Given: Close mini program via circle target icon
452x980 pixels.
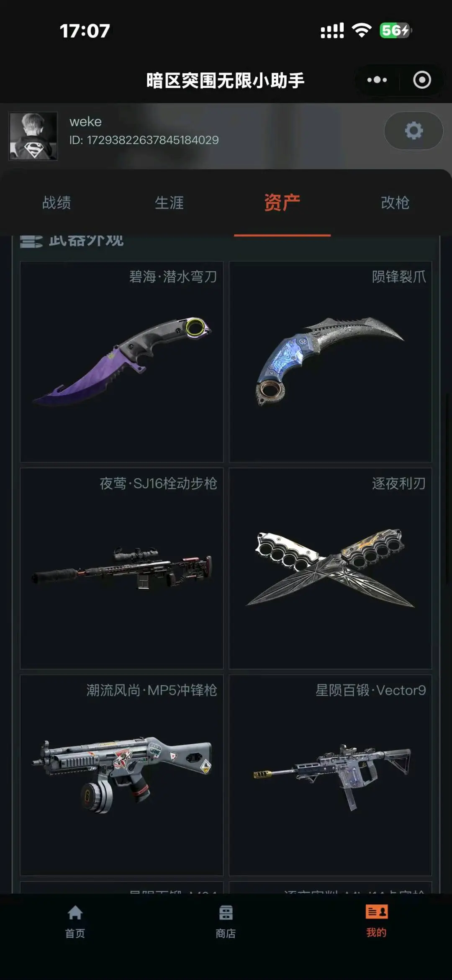Looking at the screenshot, I should point(422,80).
